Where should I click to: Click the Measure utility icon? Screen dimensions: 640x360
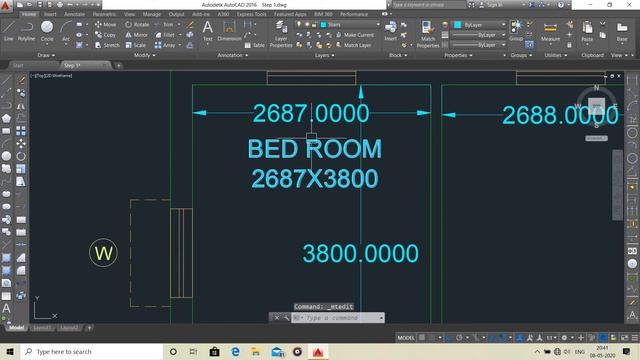point(550,31)
